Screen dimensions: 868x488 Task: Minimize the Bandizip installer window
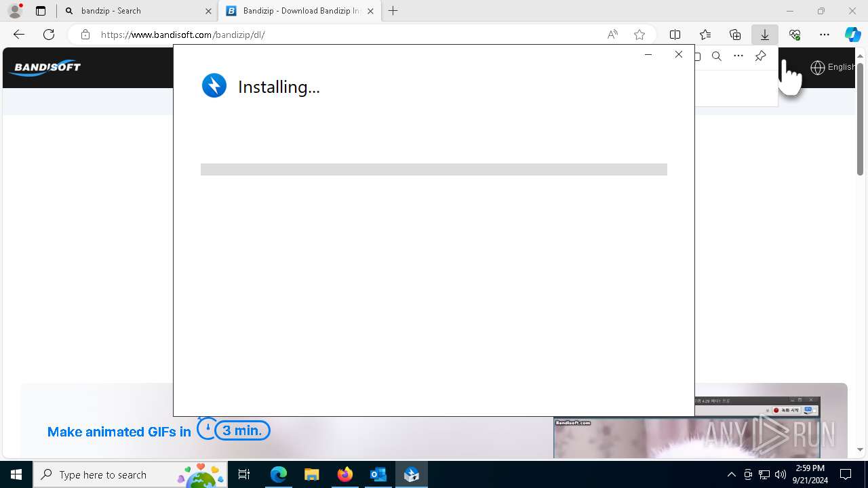point(648,54)
